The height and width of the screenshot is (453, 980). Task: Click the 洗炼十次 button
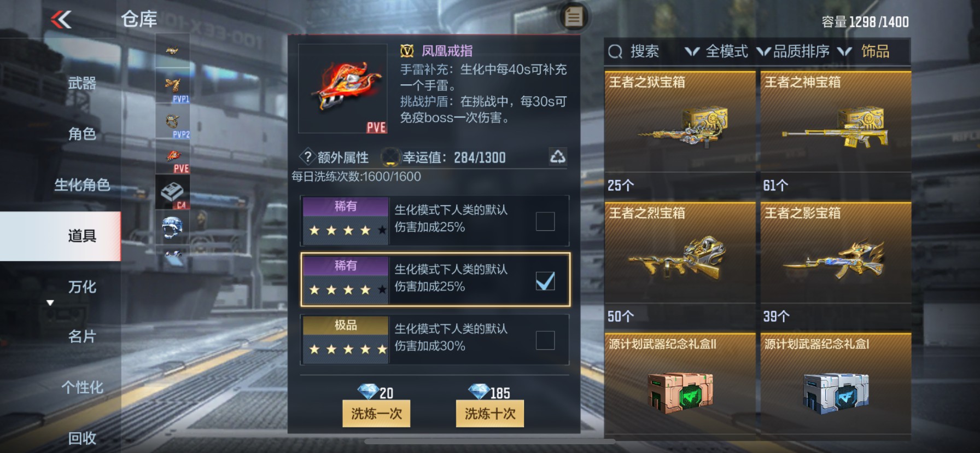pos(490,414)
